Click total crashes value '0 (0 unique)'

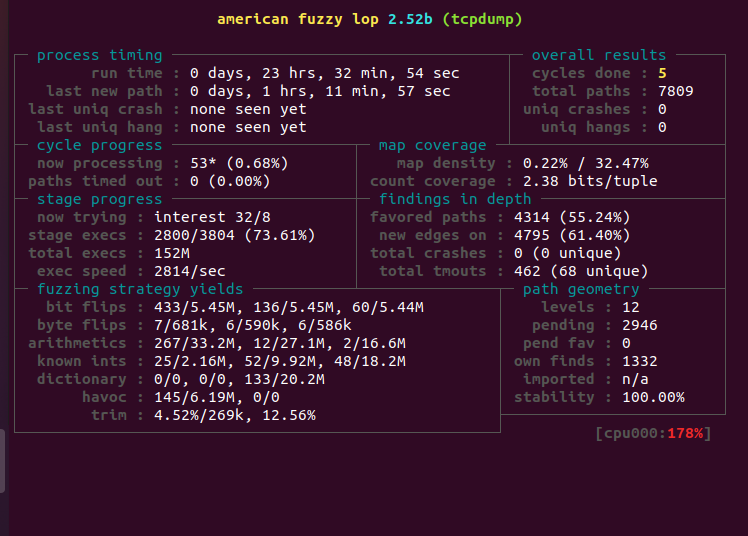(568, 253)
